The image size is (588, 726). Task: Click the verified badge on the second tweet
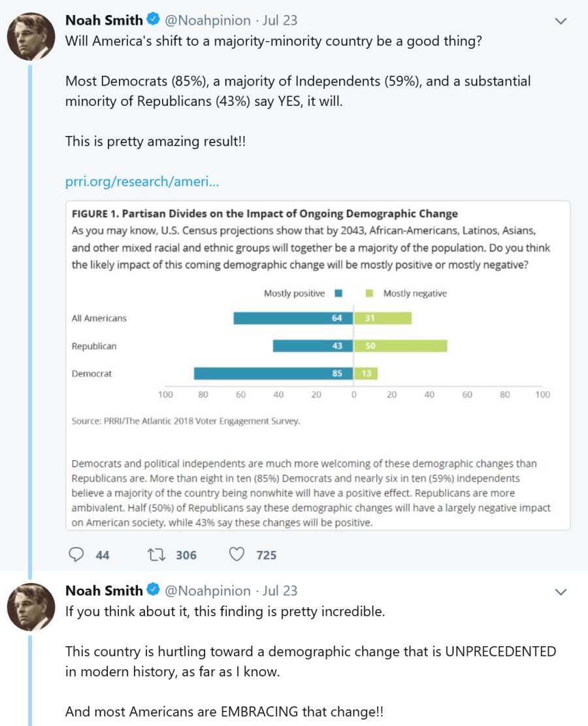pyautogui.click(x=154, y=590)
